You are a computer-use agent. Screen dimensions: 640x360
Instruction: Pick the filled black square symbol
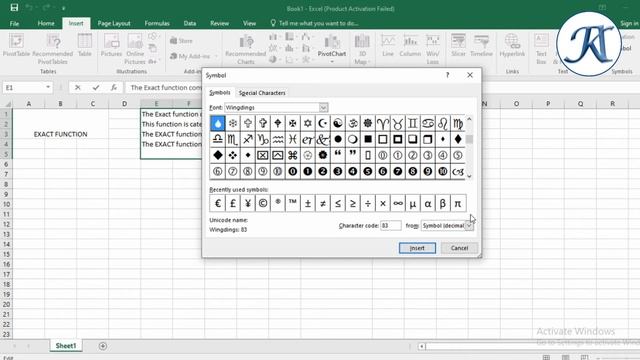pos(368,140)
